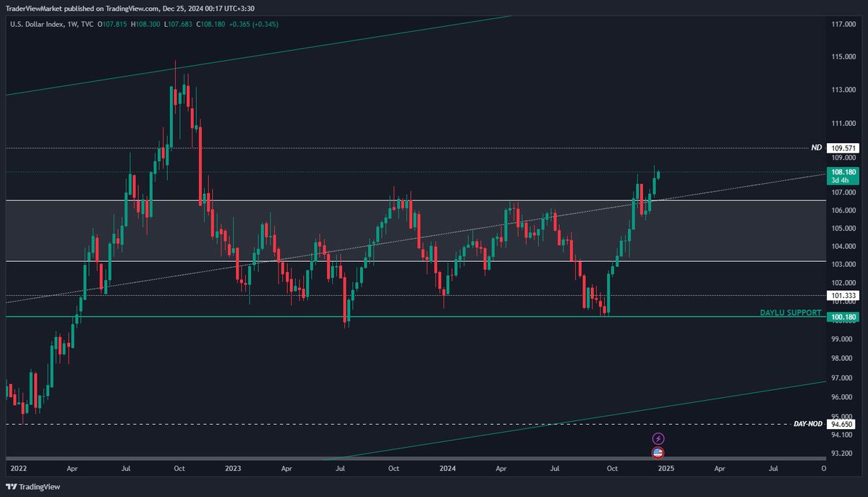868x497 pixels.
Task: Click 97.000 on the price axis
Action: 843,378
